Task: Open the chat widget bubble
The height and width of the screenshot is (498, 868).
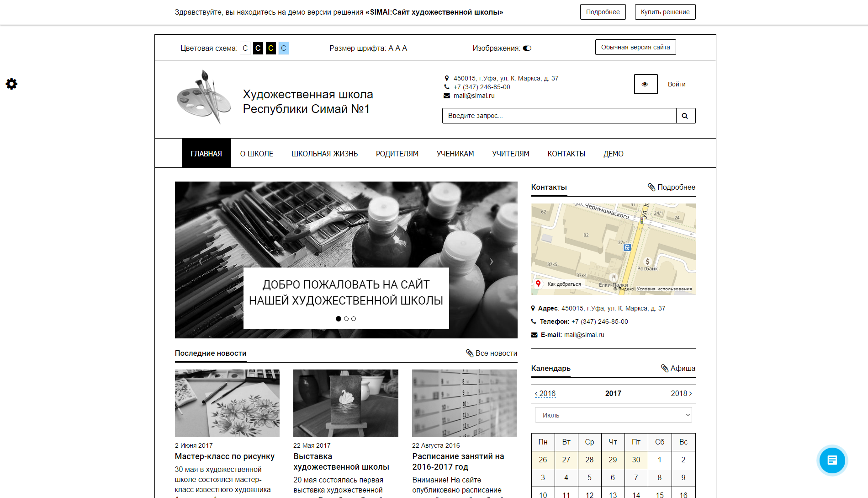Action: click(x=831, y=460)
